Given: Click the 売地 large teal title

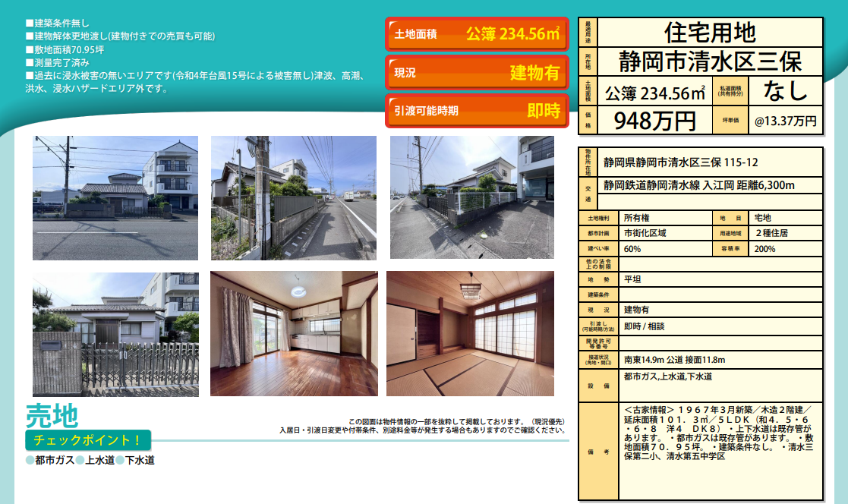Looking at the screenshot, I should click(52, 416).
